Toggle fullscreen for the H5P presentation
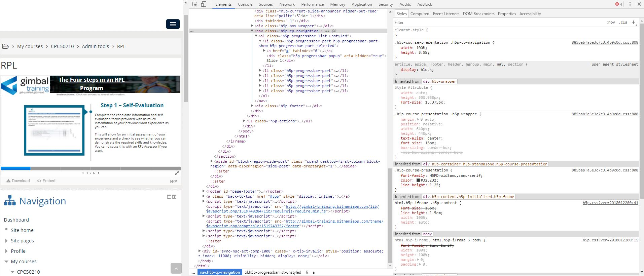 (177, 173)
